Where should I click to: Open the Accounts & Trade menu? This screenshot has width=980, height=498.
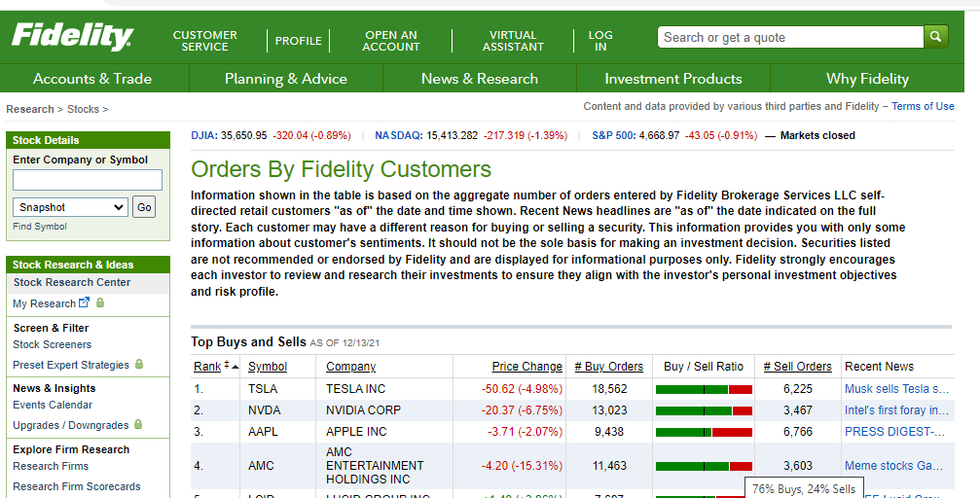(92, 79)
